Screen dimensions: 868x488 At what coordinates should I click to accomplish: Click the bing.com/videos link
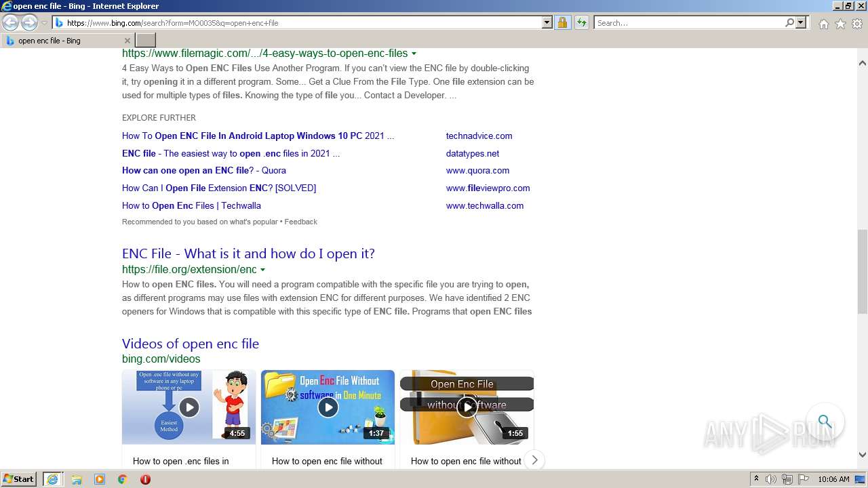(x=161, y=359)
